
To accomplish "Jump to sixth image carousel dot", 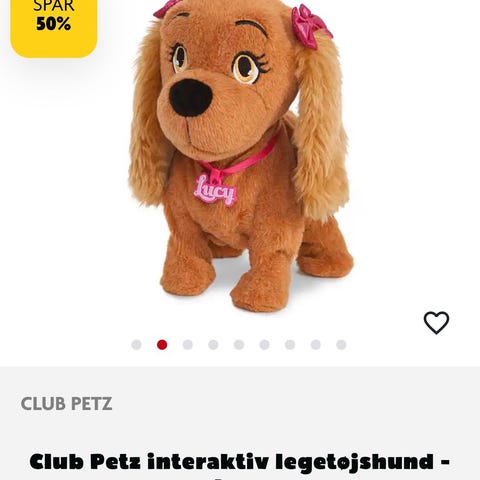I will pos(264,345).
